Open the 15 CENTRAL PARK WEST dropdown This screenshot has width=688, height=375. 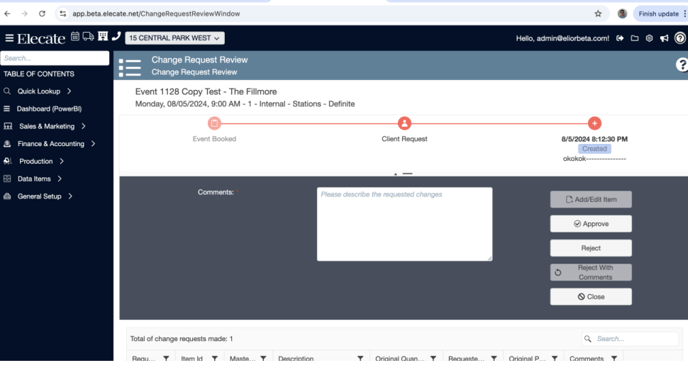click(175, 38)
